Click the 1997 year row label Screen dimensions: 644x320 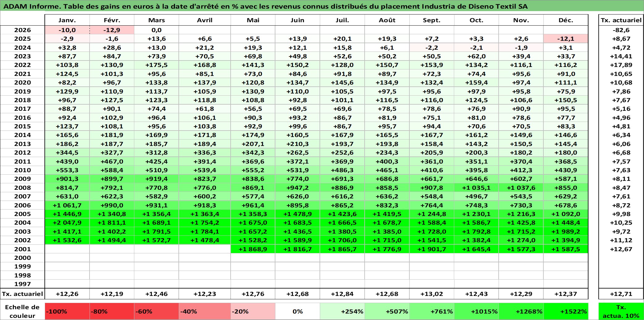click(23, 284)
